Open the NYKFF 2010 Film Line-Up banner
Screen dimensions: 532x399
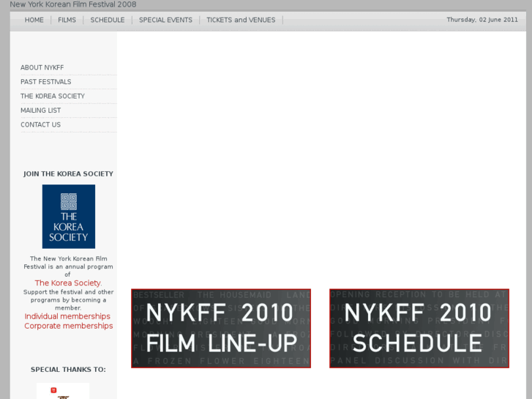[221, 329]
